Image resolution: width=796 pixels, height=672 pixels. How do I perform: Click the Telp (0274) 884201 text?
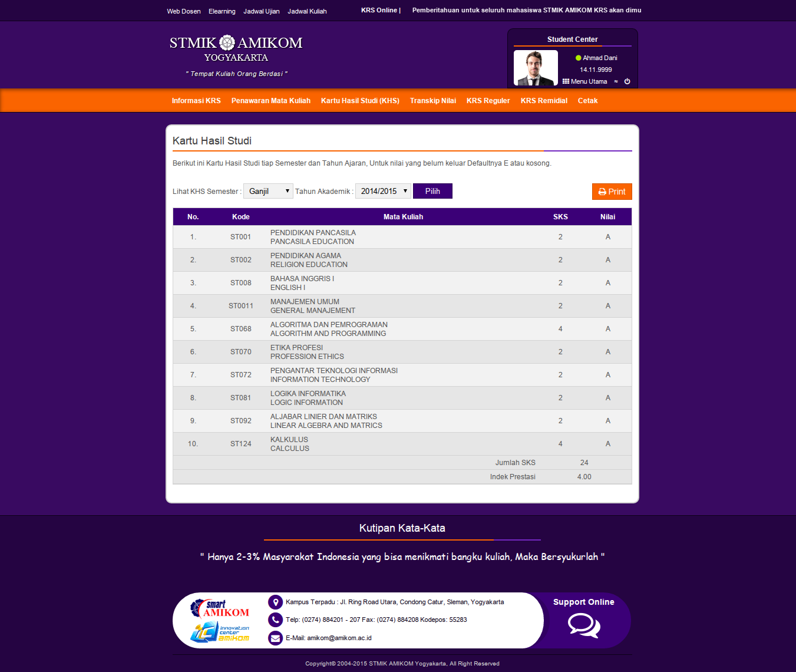coord(376,620)
